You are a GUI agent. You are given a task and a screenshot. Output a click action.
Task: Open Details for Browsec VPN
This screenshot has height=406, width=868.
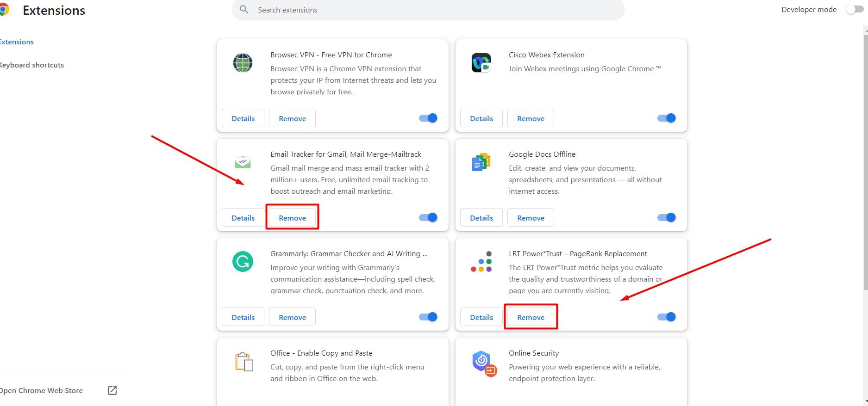[243, 118]
